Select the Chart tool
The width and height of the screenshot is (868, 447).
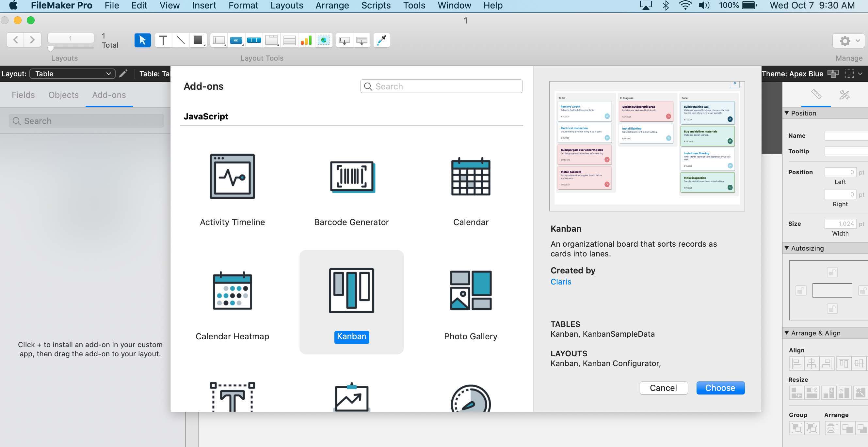pos(306,40)
